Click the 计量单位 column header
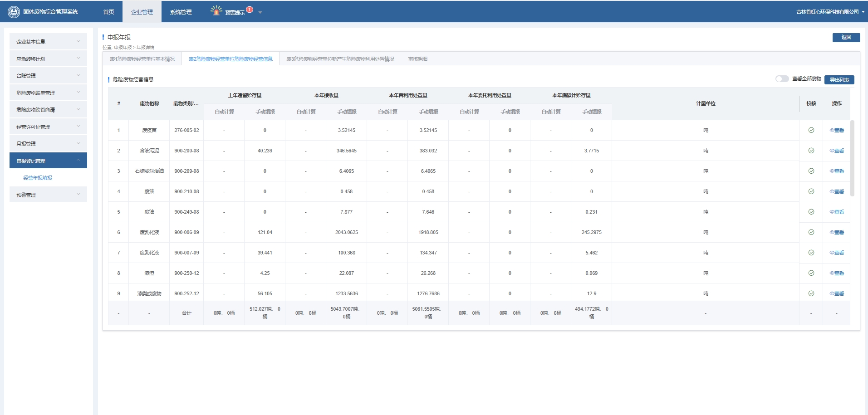 pos(706,103)
